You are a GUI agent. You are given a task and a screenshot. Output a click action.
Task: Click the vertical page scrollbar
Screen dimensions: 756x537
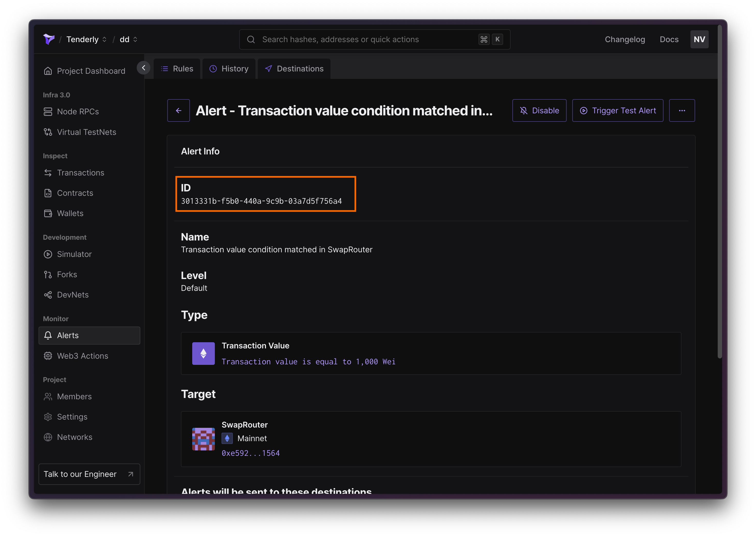720,192
